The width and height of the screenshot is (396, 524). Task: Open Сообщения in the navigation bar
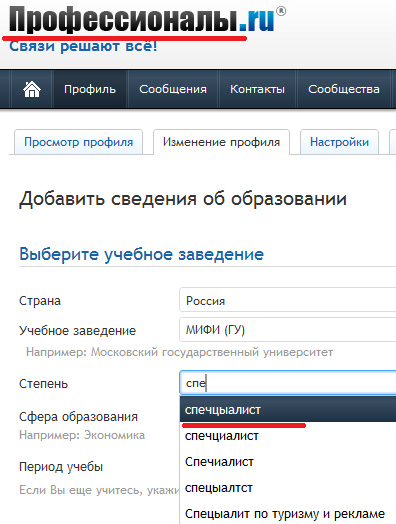(x=173, y=89)
